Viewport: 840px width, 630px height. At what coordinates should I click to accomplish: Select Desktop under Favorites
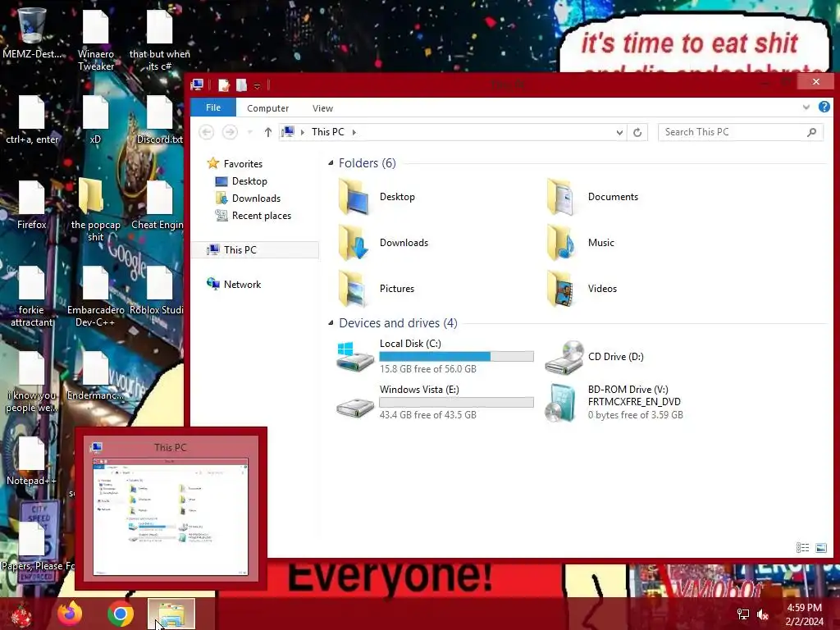click(x=249, y=181)
